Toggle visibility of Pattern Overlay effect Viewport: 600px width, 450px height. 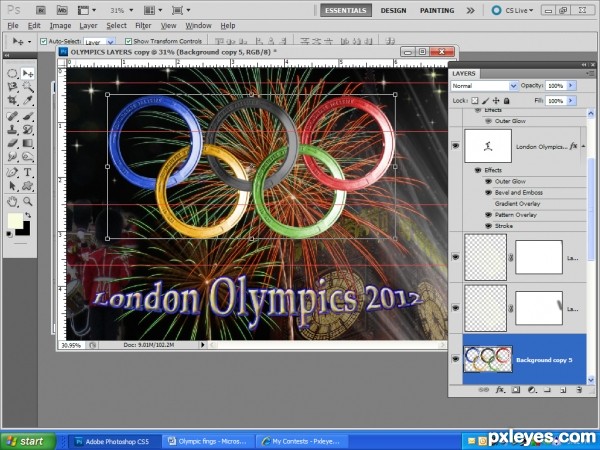[488, 215]
